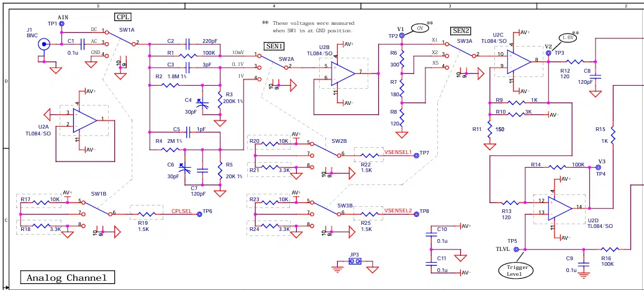644x290 pixels.
Task: Click the C9 0.1u capacitor symbol
Action: pos(583,265)
